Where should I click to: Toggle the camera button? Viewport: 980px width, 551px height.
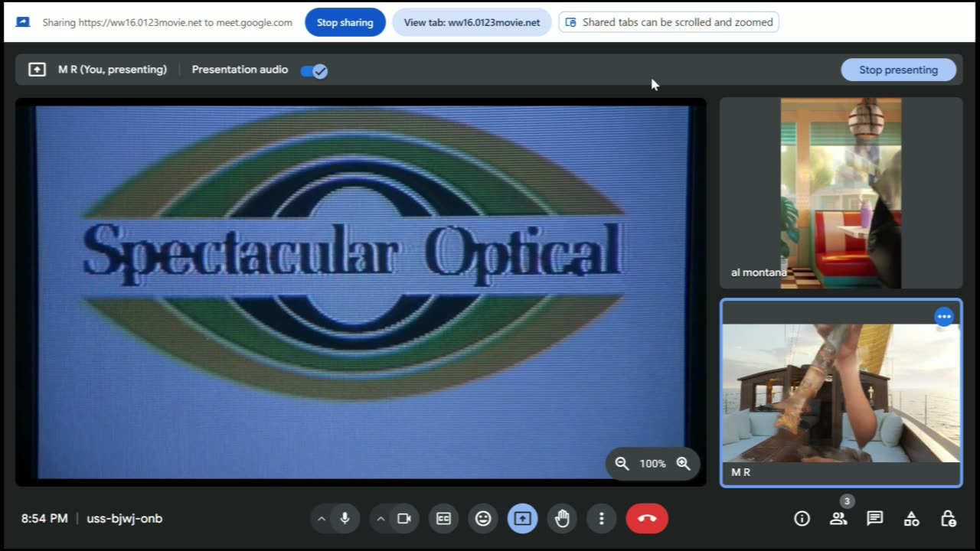coord(404,519)
